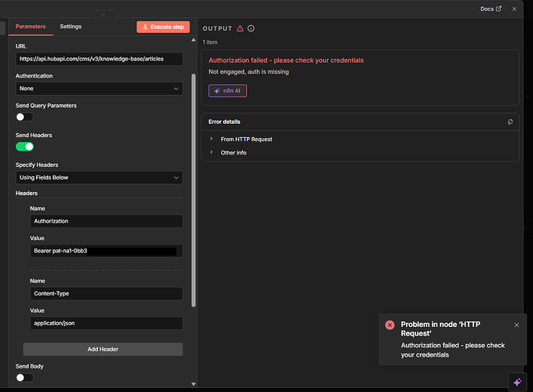Enable the Send Query Parameters toggle
533x392 pixels.
pos(25,117)
